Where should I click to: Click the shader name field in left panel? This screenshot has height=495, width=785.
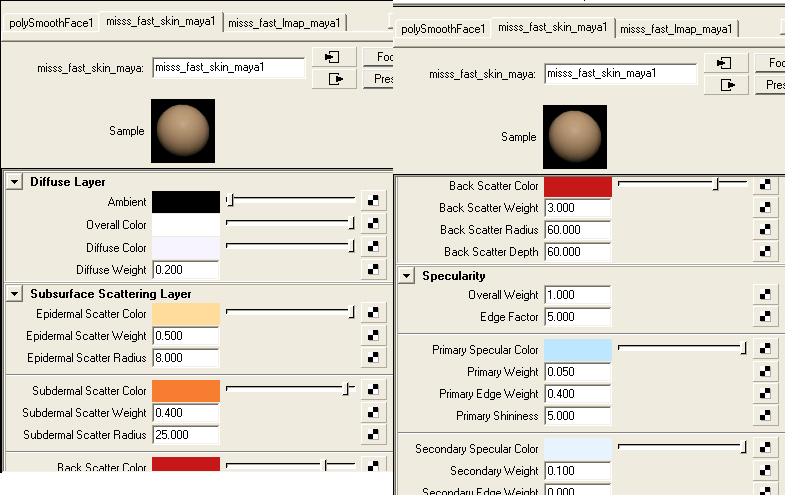tap(229, 68)
